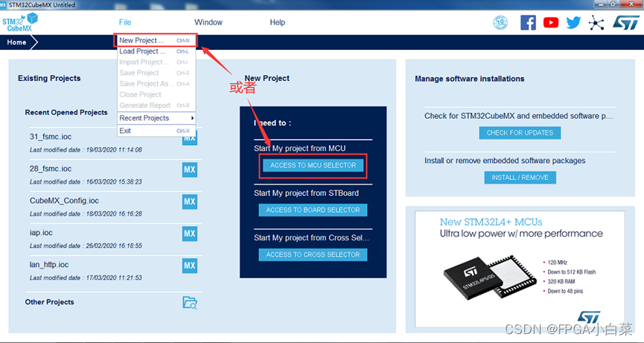Screen dimensions: 644x343
Task: Click INSTALL / REMOVE button
Action: click(520, 178)
